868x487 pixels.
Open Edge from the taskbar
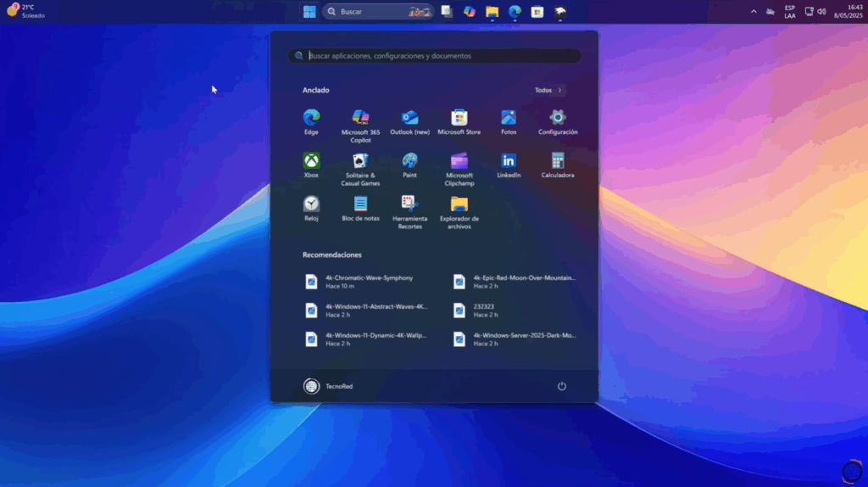(515, 12)
